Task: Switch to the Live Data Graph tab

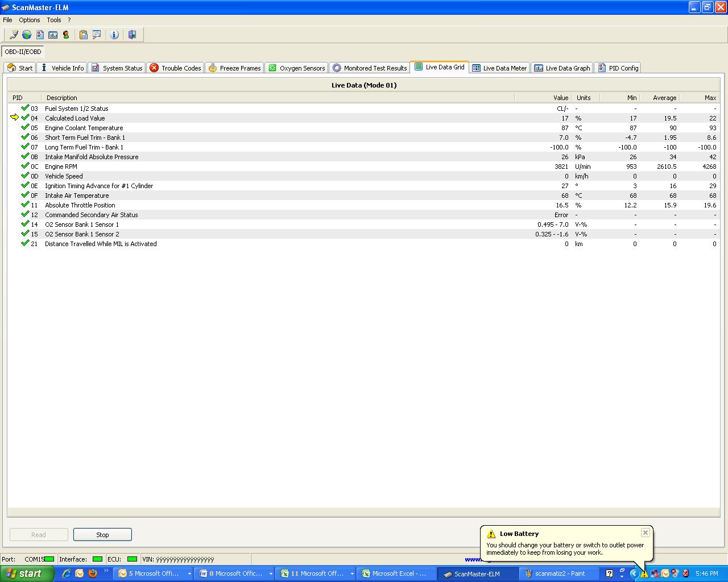Action: click(562, 68)
